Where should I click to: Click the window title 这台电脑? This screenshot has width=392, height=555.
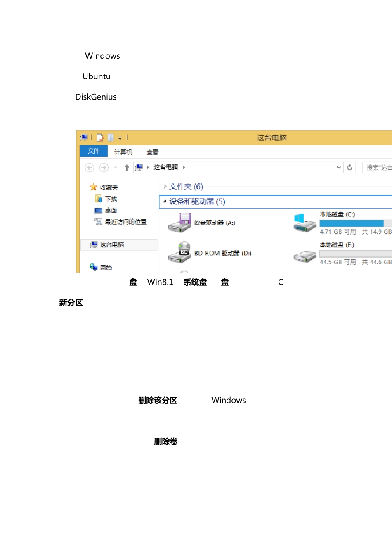point(272,138)
